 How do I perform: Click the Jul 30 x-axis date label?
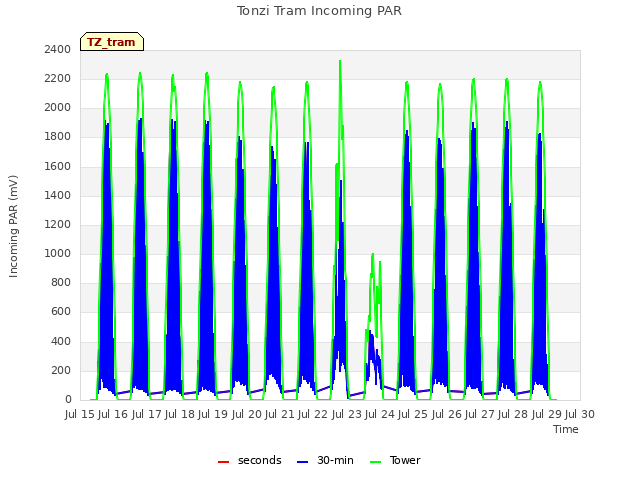[x=580, y=414]
